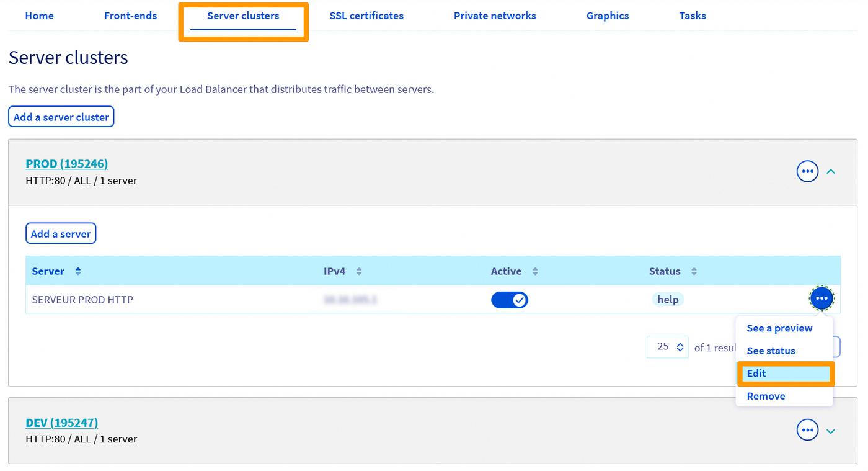The width and height of the screenshot is (868, 471).
Task: Sort by Server column arrows icon
Action: tap(78, 271)
